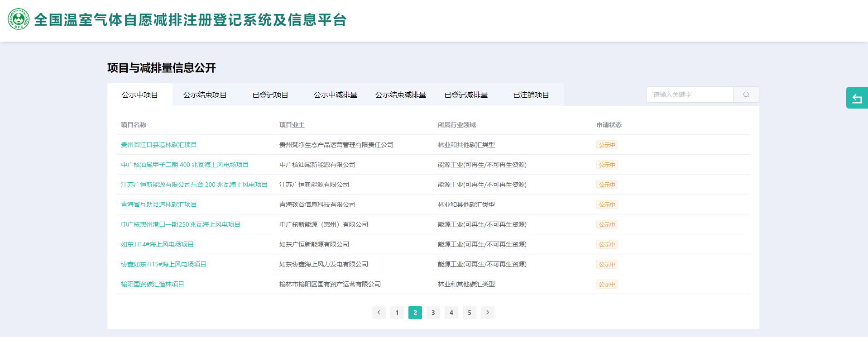Open 中广核惠州港口一期250兆瓦海上风电项目 link
868x337 pixels.
pos(181,224)
